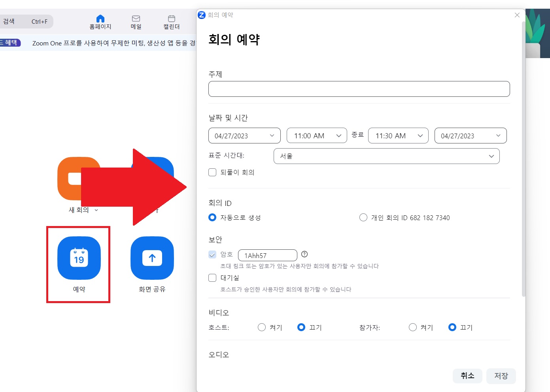
Task: Enable the 되풀이 회의 recurring meeting checkbox
Action: (212, 172)
